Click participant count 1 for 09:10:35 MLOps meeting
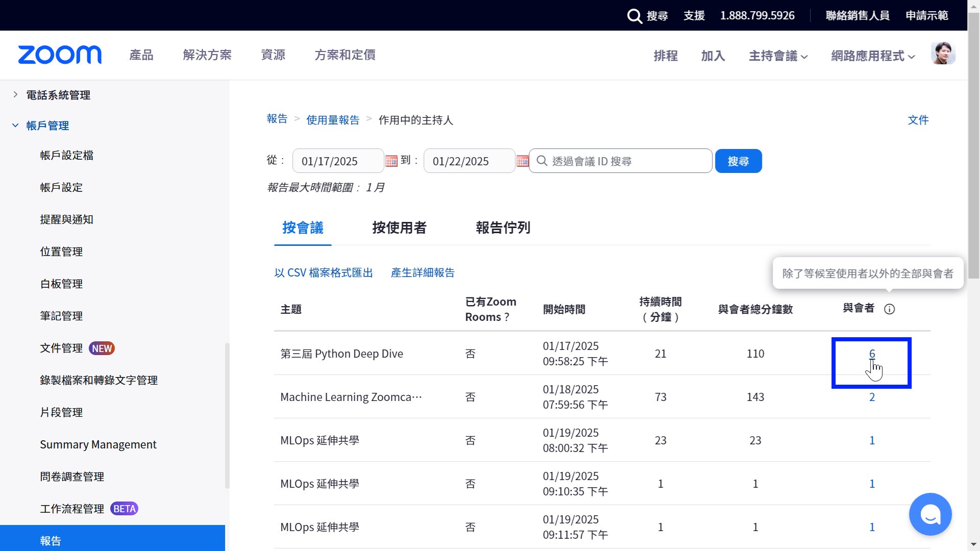The height and width of the screenshot is (551, 980). pyautogui.click(x=872, y=484)
